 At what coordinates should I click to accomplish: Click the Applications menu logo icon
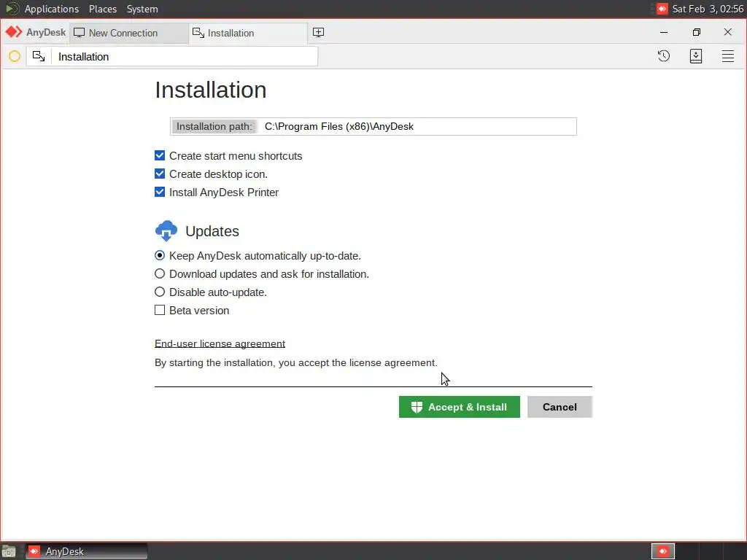point(12,9)
